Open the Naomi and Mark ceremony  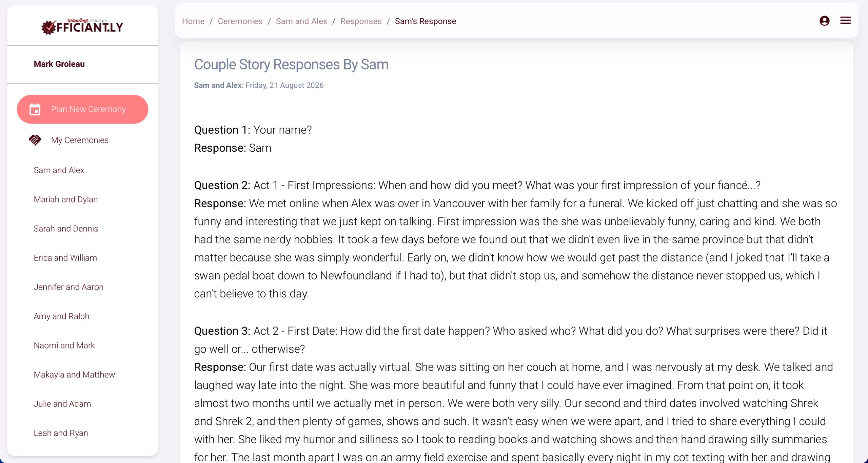coord(64,345)
